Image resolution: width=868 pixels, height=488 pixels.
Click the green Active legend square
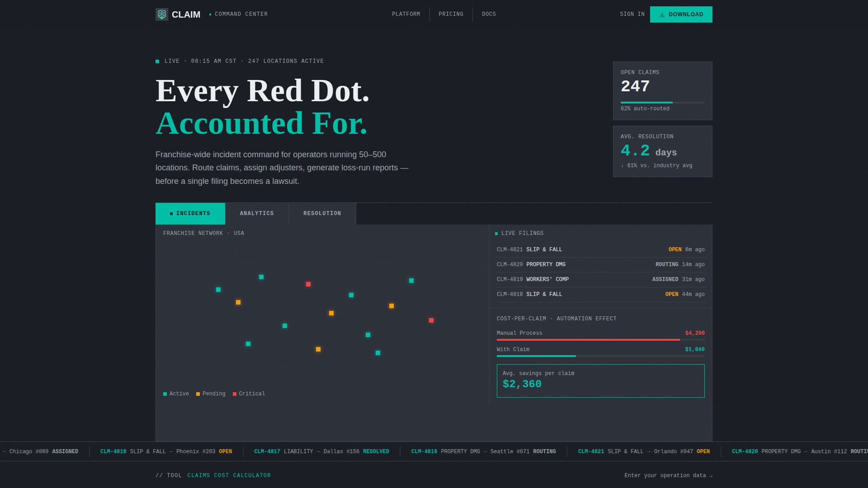pyautogui.click(x=165, y=394)
